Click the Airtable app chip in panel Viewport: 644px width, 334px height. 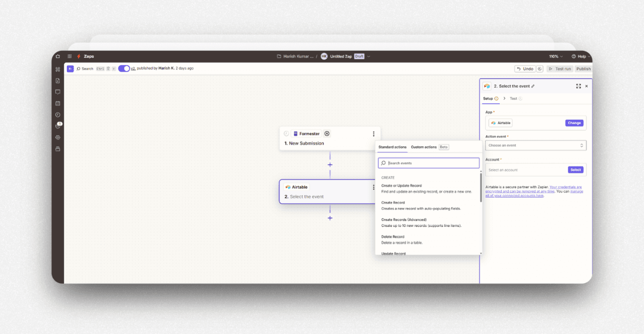(x=500, y=123)
